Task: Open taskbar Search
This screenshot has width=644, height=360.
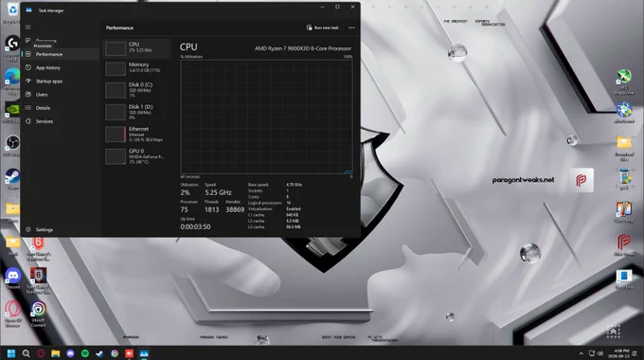Action: [x=26, y=353]
